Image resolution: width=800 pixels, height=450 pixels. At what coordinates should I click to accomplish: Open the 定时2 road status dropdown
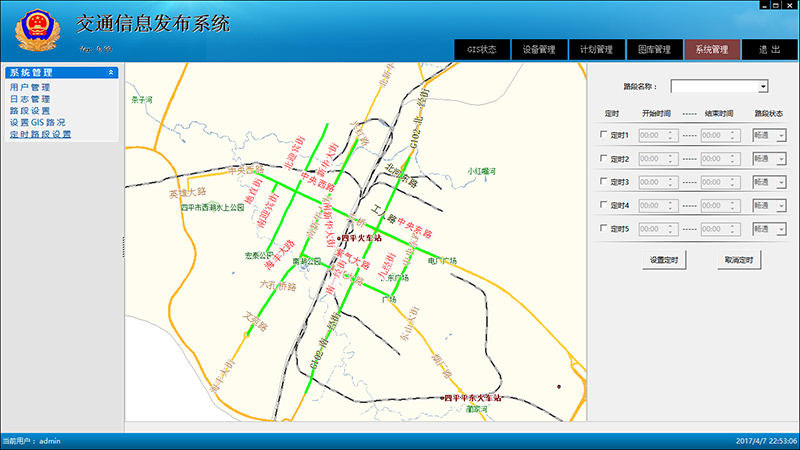click(782, 158)
